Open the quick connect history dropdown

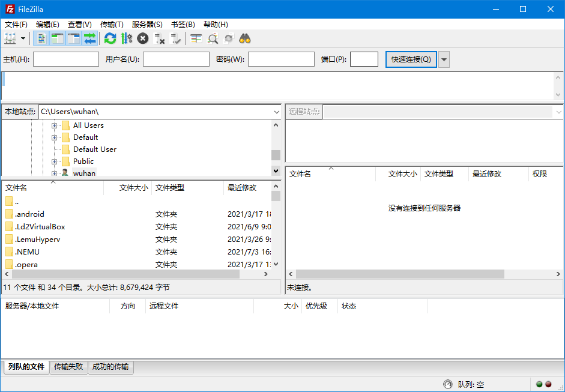(443, 59)
